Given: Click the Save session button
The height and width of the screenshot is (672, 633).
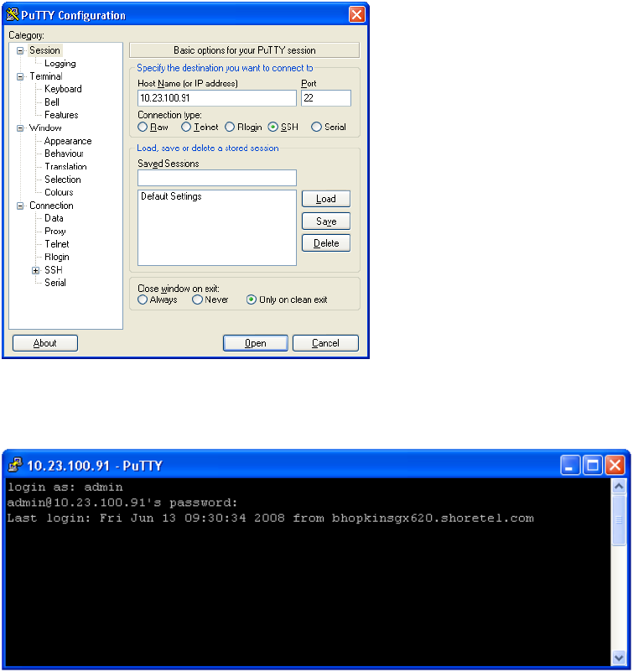Looking at the screenshot, I should [x=326, y=221].
